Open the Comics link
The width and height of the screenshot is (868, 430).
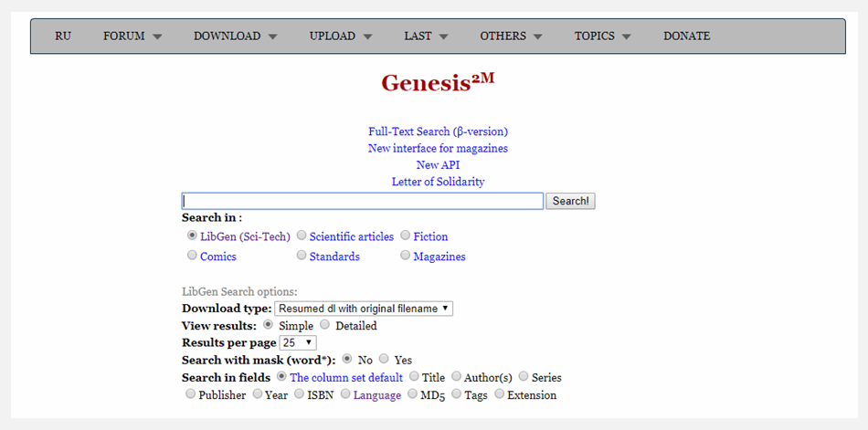(218, 257)
